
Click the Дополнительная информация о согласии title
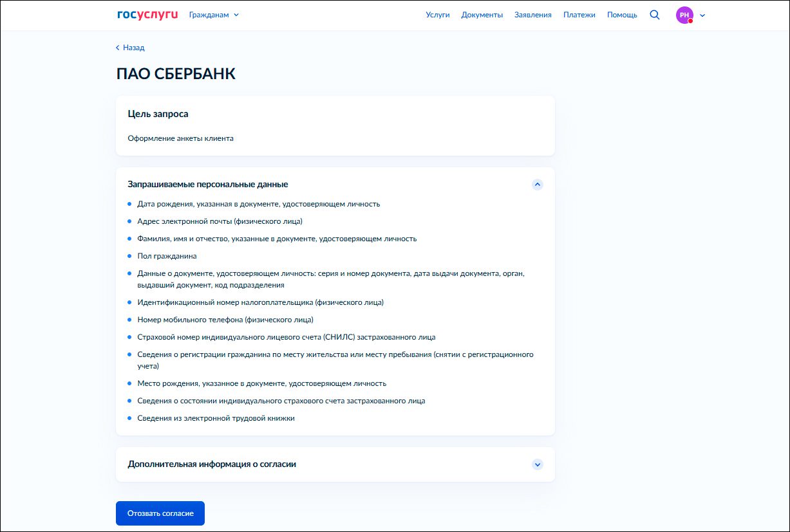pos(212,464)
